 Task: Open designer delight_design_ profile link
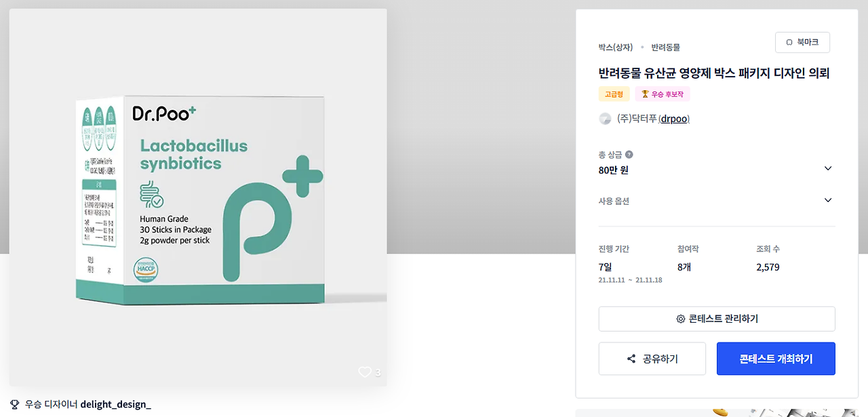click(116, 404)
